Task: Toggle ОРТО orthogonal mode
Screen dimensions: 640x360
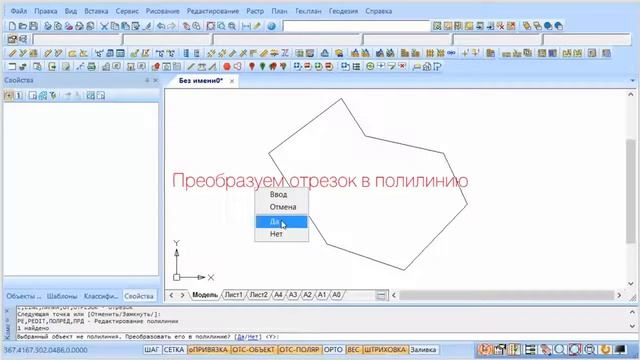Action: point(333,350)
